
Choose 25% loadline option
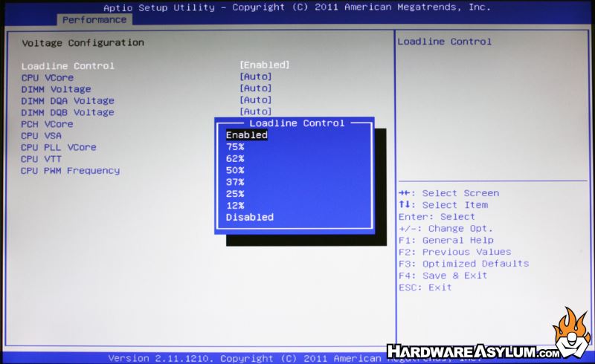235,194
